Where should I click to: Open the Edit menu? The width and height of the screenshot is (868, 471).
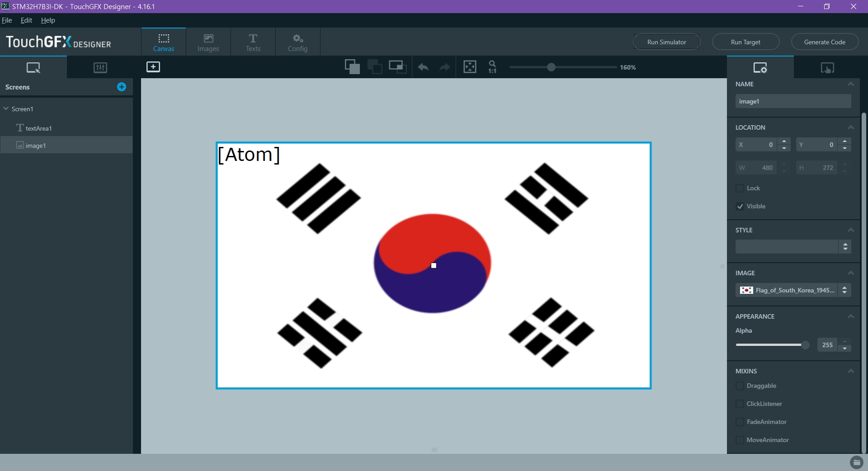26,20
